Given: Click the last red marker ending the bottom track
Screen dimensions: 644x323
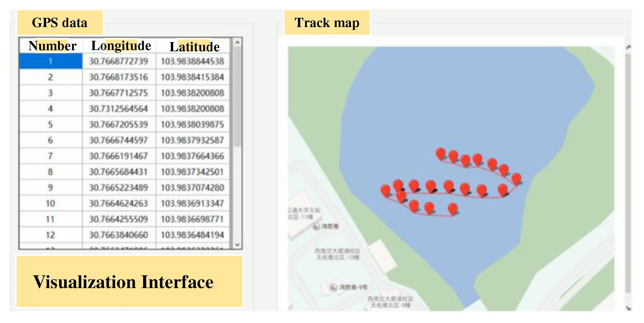Looking at the screenshot, I should [x=453, y=208].
